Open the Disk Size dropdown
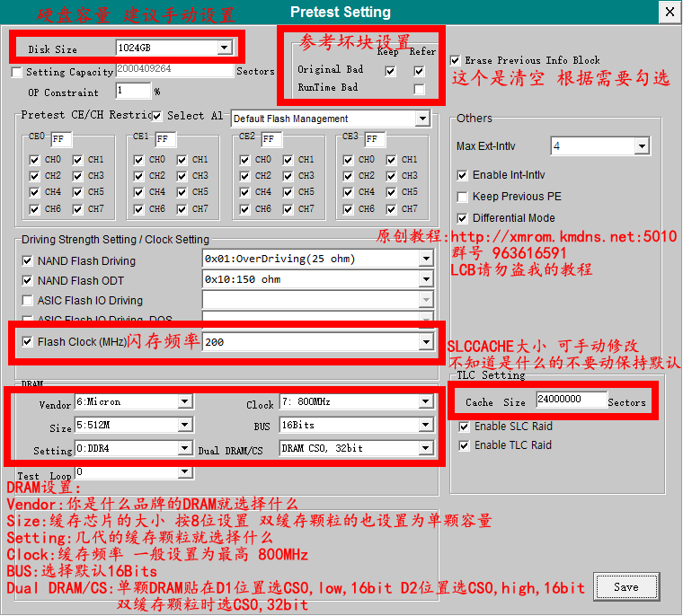Viewport: 683px width, 616px height. point(224,48)
